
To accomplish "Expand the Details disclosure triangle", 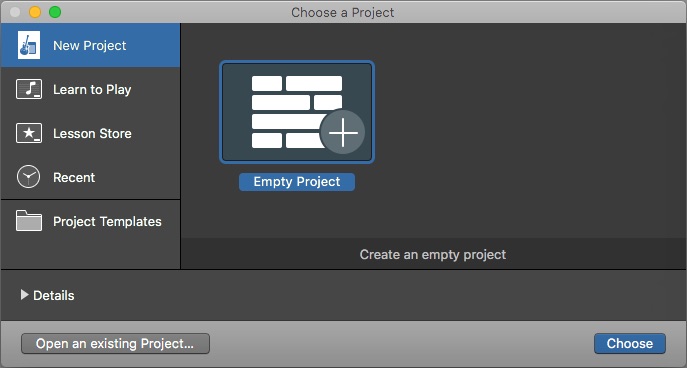I will (25, 295).
